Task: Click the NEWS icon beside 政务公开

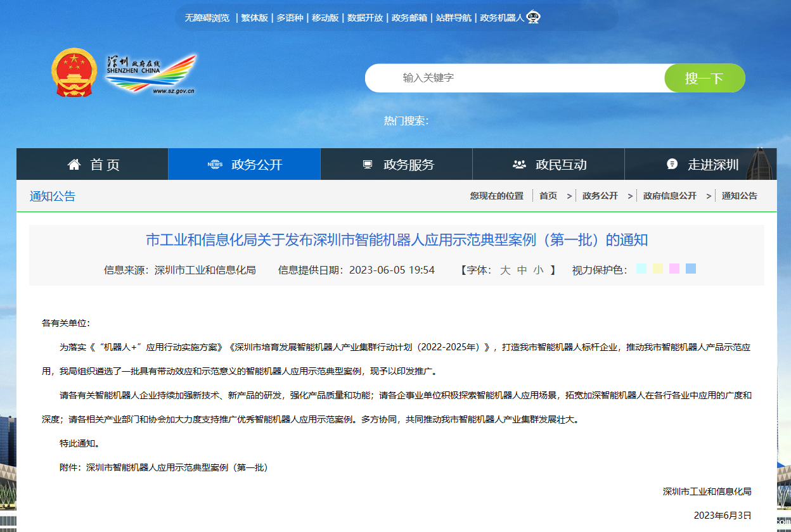Action: click(215, 163)
